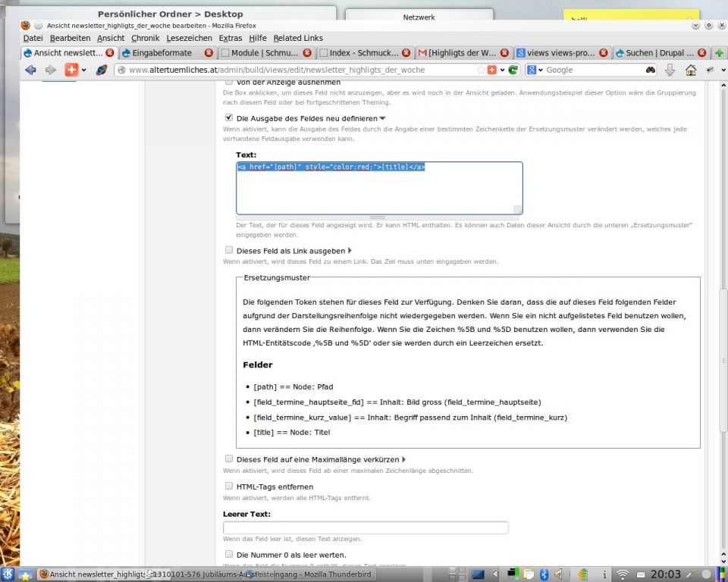Click the browser back arrow button
728x582 pixels.
click(x=30, y=70)
